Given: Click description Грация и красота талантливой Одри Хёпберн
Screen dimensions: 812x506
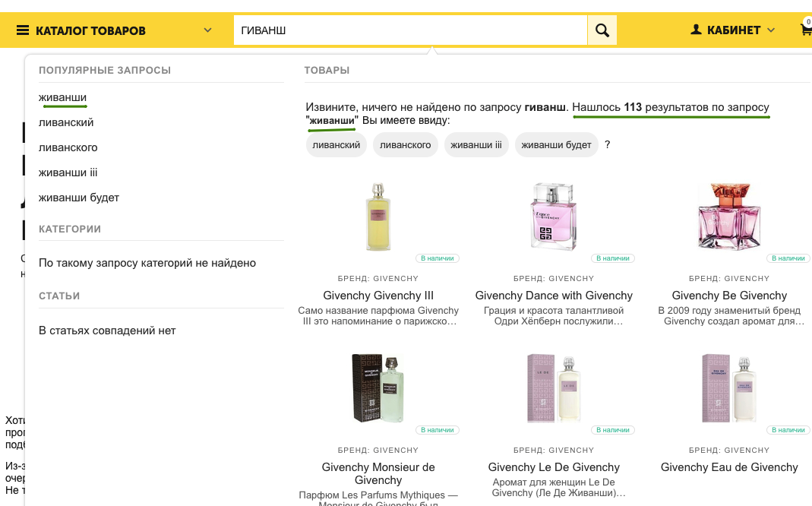Looking at the screenshot, I should pos(554,316).
